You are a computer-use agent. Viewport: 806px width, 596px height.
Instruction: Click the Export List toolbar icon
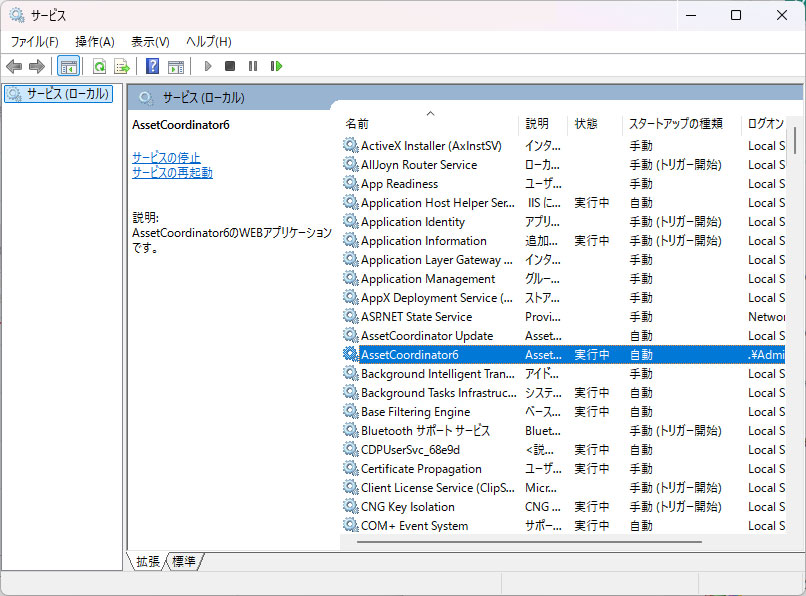(x=122, y=66)
